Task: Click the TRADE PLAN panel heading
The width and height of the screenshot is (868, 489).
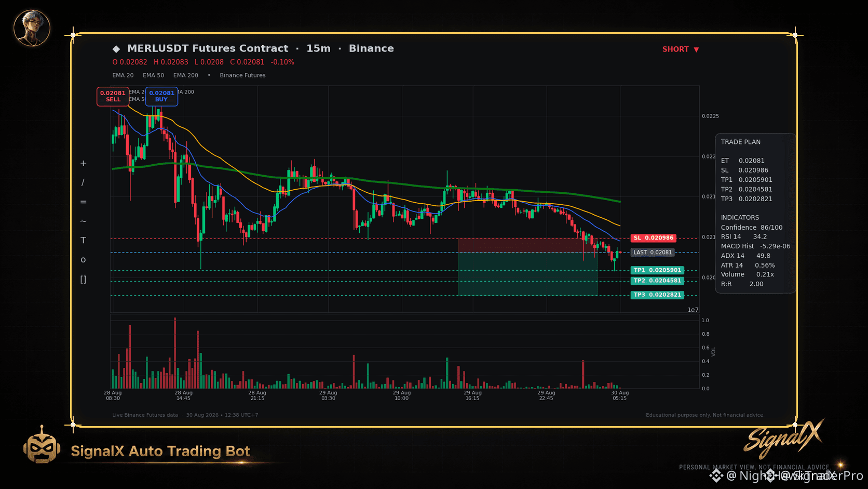Action: 741,142
